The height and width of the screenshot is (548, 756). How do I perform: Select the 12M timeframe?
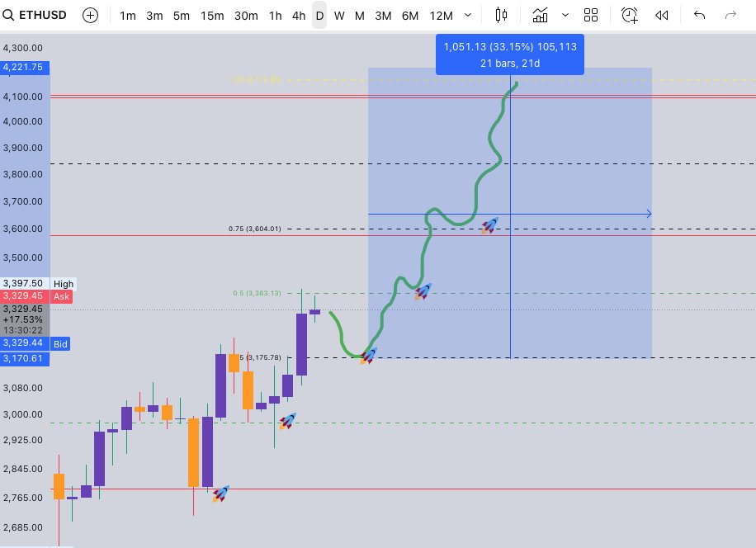click(442, 16)
